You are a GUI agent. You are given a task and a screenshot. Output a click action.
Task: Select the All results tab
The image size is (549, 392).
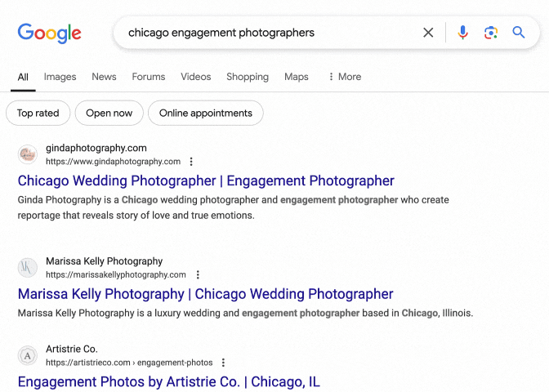(23, 78)
